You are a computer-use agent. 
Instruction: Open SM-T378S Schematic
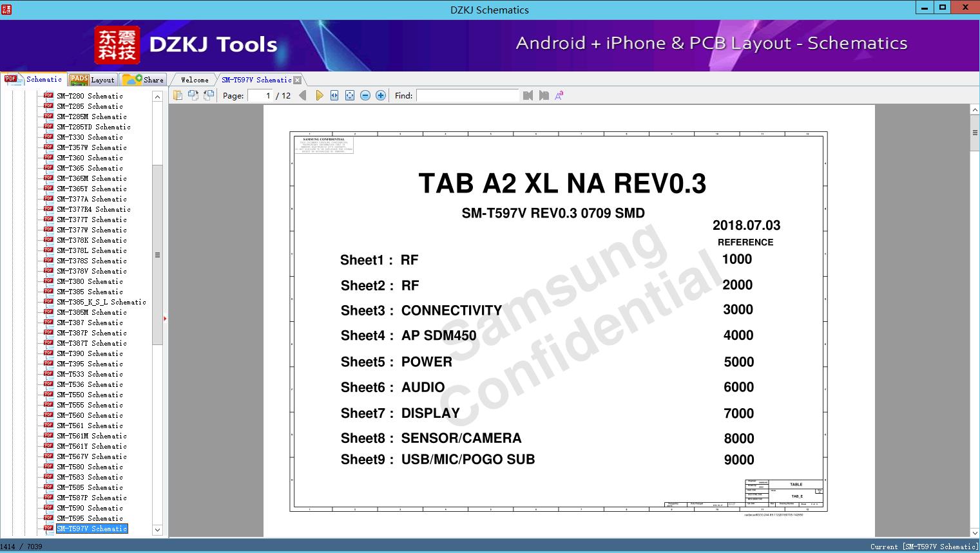(x=91, y=261)
